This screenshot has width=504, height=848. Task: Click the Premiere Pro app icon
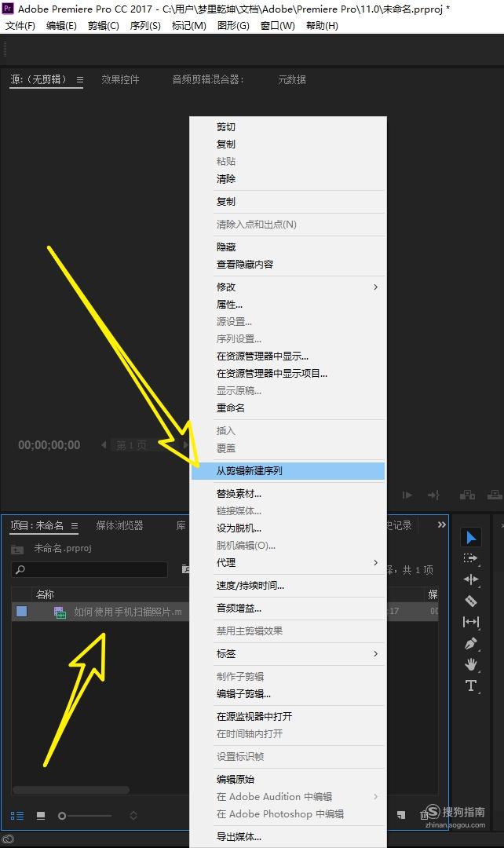pyautogui.click(x=8, y=8)
